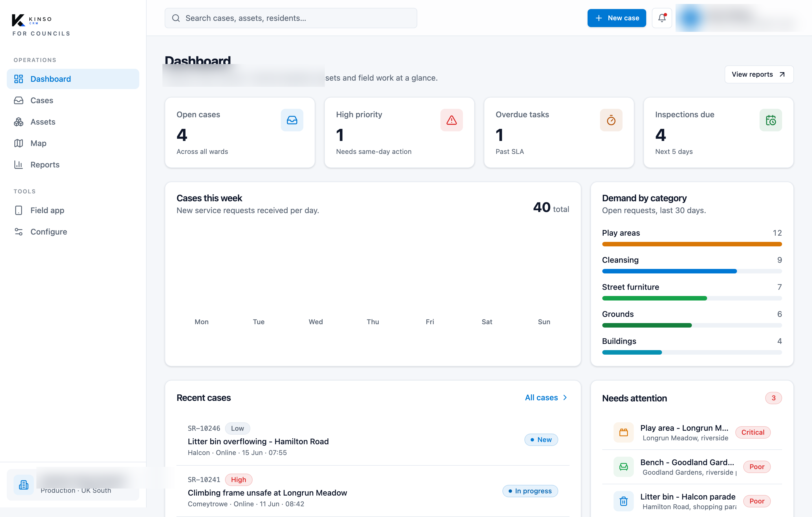Viewport: 812px width, 517px height.
Task: Click the Sun label on the weekly chart
Action: (544, 322)
